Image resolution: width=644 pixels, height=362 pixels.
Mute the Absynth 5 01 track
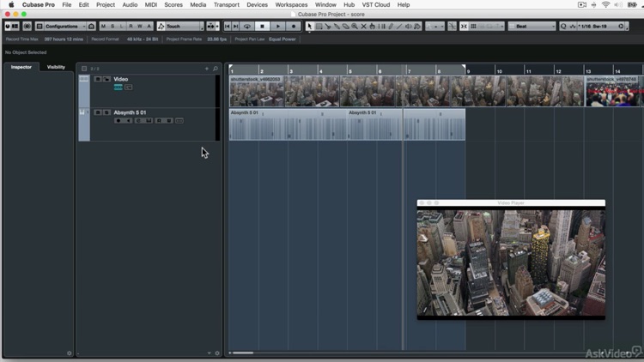click(x=98, y=112)
